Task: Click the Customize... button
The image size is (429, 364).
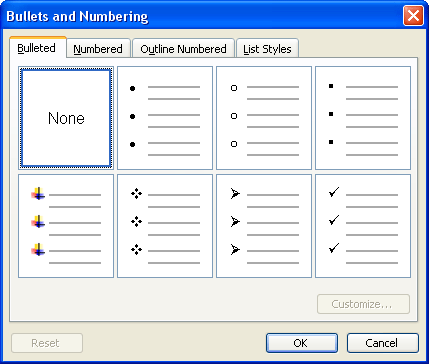Action: pyautogui.click(x=363, y=304)
